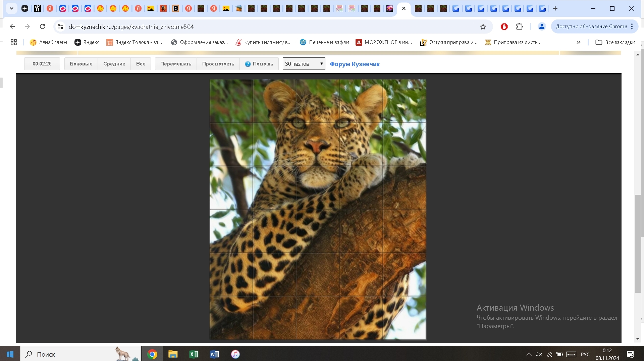Click the page scrollbar down arrow

click(x=638, y=339)
